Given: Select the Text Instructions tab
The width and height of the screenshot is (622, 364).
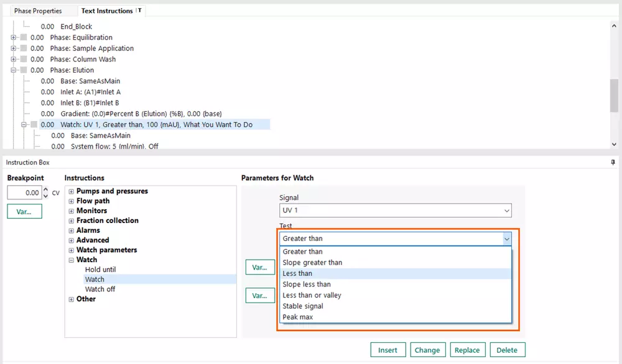Looking at the screenshot, I should (107, 10).
